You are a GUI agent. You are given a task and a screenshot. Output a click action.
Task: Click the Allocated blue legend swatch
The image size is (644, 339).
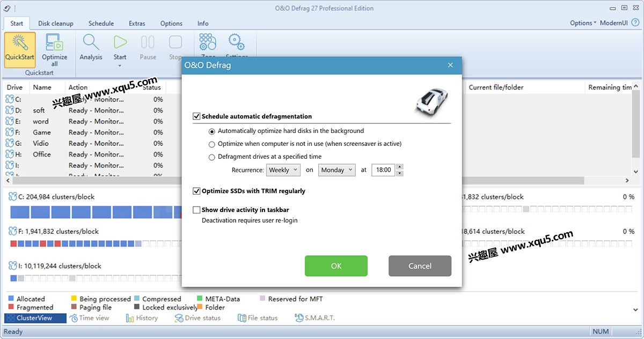(x=11, y=299)
